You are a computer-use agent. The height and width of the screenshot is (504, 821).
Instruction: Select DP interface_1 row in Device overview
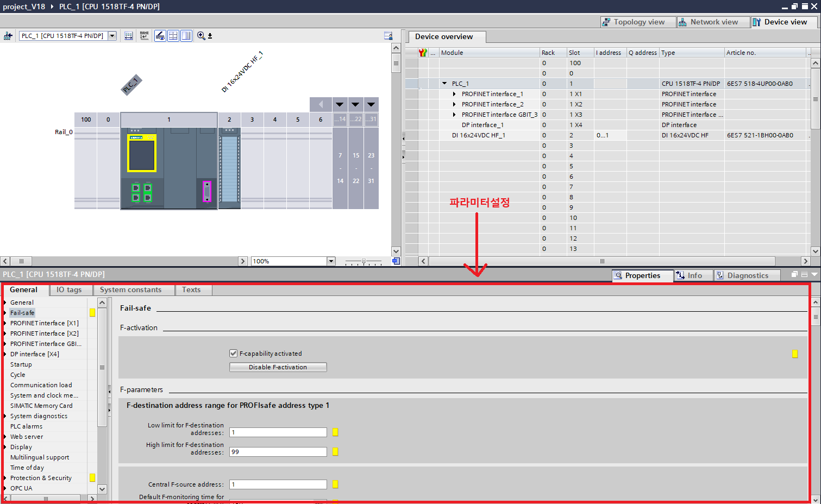pos(607,125)
